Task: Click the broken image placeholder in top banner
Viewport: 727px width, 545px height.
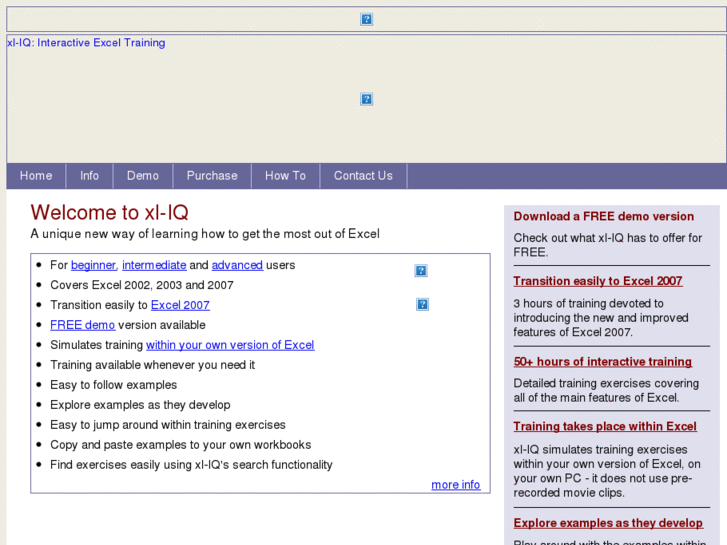Action: pos(366,19)
